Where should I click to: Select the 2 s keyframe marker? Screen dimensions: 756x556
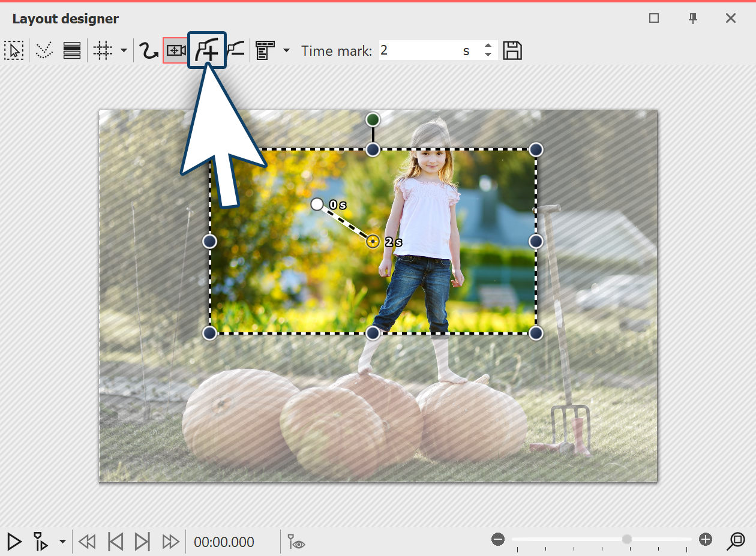372,242
